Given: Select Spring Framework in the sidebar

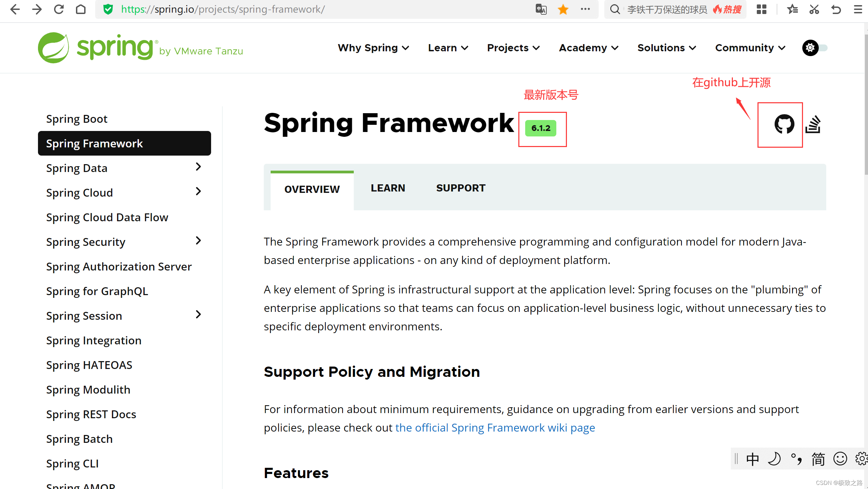Looking at the screenshot, I should pyautogui.click(x=125, y=143).
